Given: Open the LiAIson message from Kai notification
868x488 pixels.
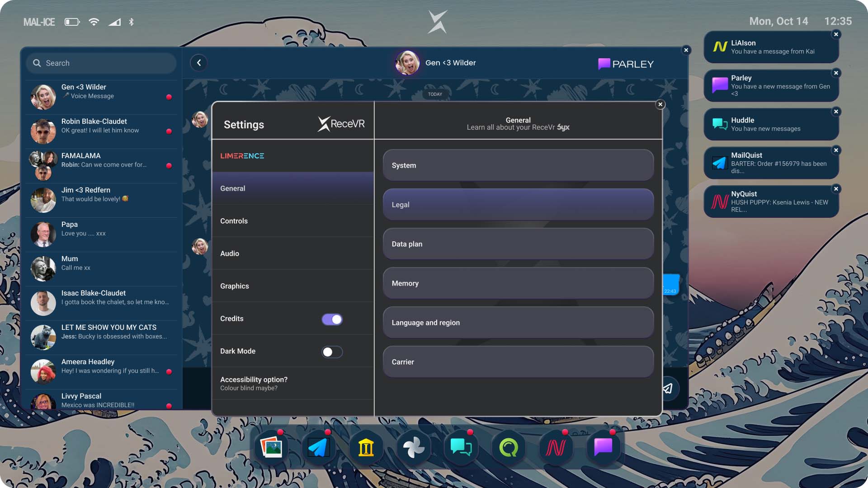Looking at the screenshot, I should [771, 47].
